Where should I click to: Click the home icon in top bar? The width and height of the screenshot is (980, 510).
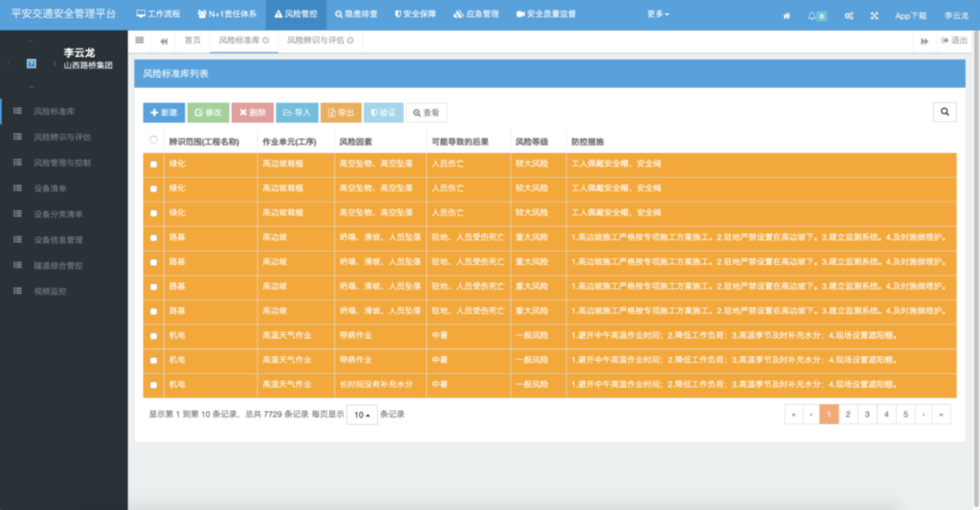(x=786, y=15)
